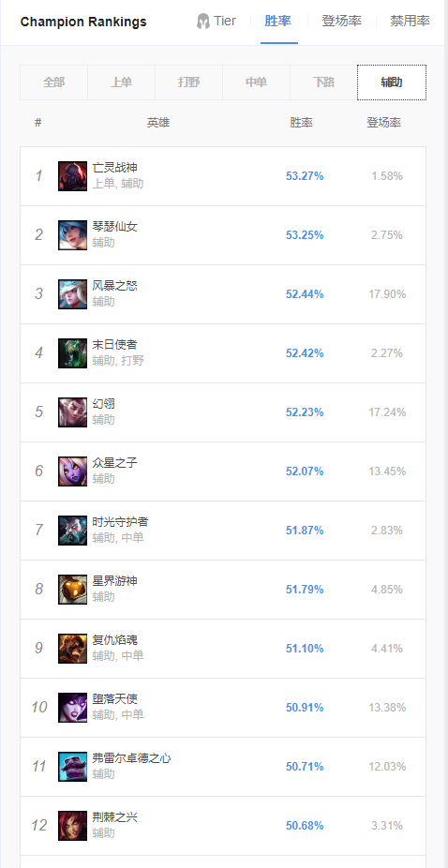The width and height of the screenshot is (448, 868).
Task: Switch to the 胜率 tab
Action: point(278,22)
